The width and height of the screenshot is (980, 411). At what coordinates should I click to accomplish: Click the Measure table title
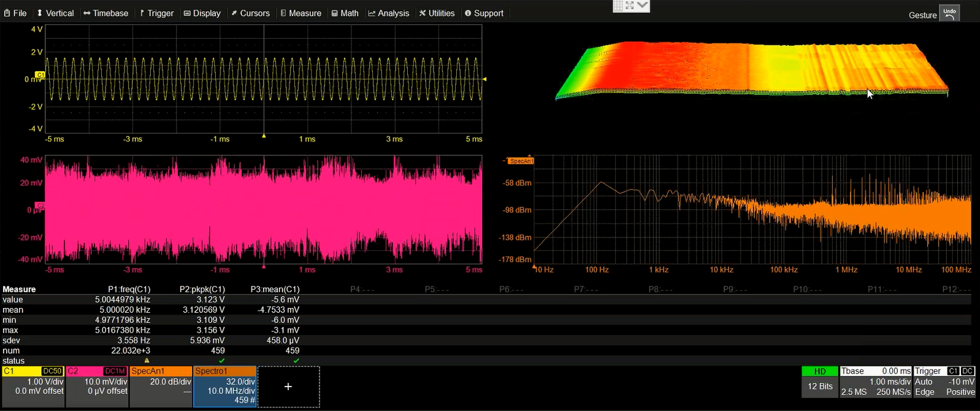pos(19,289)
